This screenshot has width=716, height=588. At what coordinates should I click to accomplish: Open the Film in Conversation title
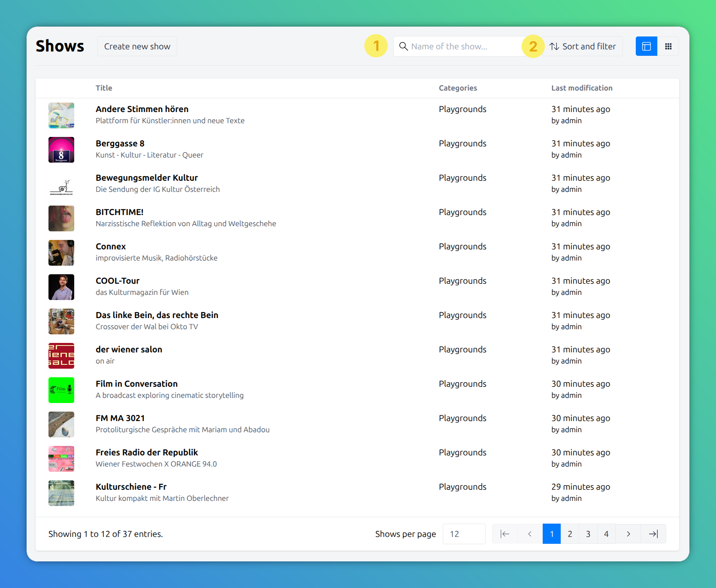(137, 384)
